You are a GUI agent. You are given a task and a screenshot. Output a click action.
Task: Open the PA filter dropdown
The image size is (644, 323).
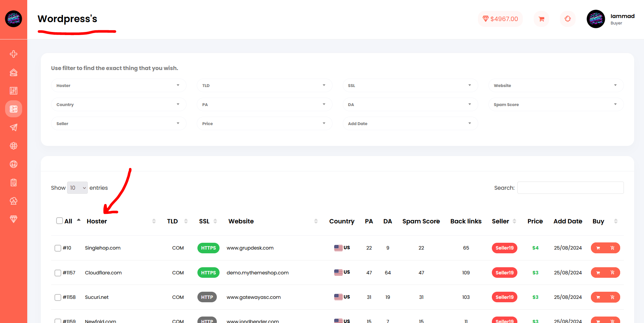(264, 104)
